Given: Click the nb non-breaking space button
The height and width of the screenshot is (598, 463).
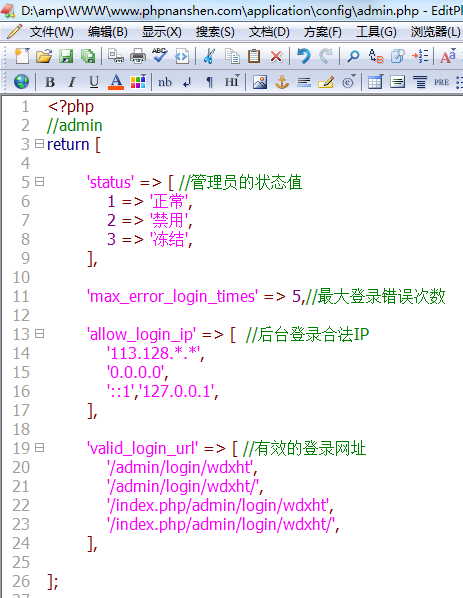Looking at the screenshot, I should pyautogui.click(x=165, y=82).
